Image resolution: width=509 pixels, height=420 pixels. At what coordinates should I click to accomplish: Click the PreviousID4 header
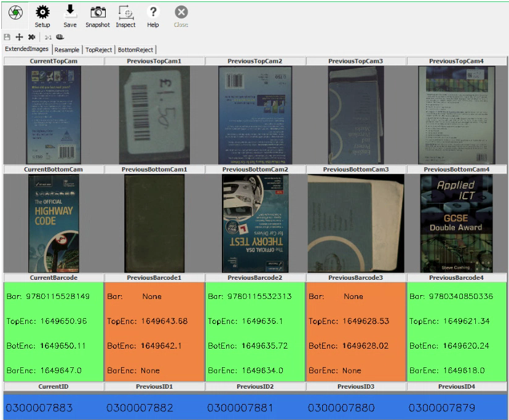point(456,387)
